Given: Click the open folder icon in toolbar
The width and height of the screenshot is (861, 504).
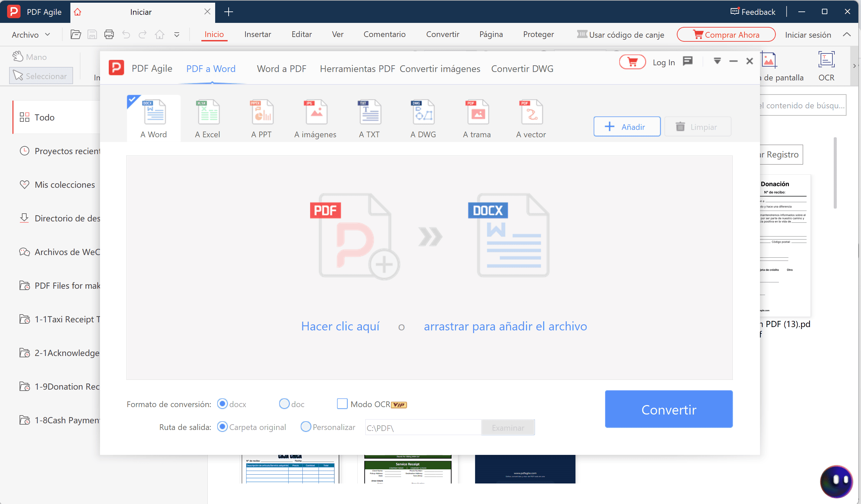Looking at the screenshot, I should [75, 35].
